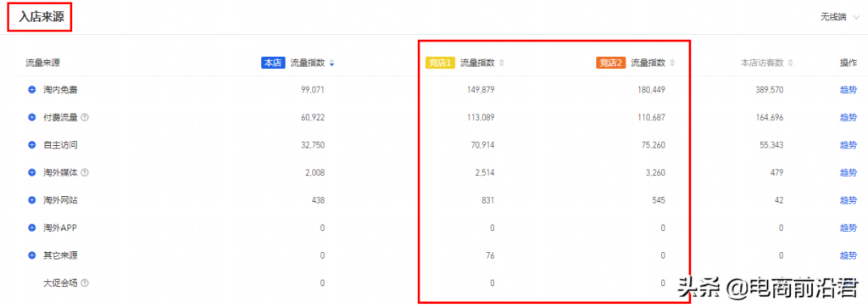Click 竞店2 value 75,260

click(654, 144)
